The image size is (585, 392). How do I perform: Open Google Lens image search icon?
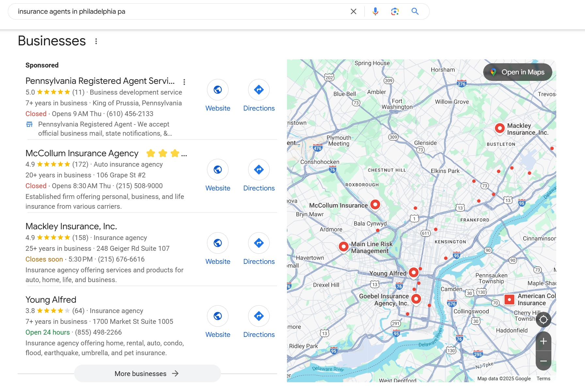(395, 11)
